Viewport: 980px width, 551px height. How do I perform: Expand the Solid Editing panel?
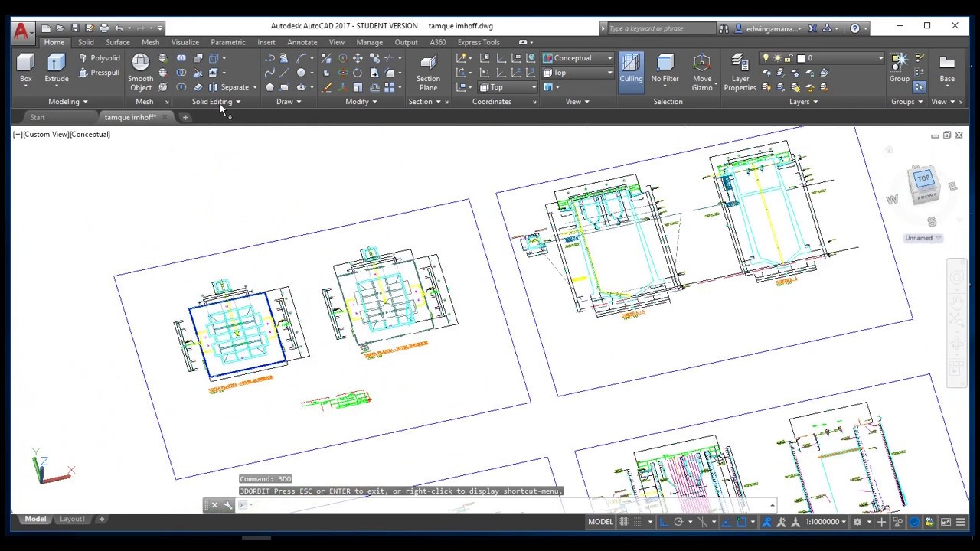[x=216, y=102]
